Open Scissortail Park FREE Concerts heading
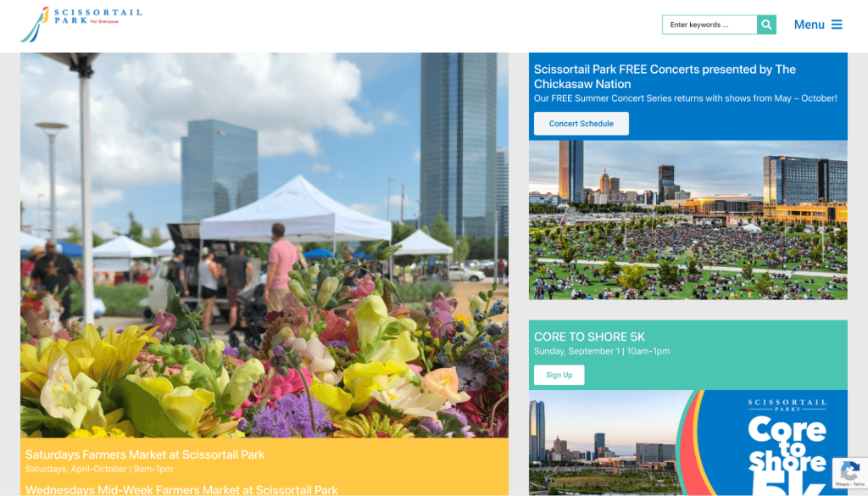Image resolution: width=868 pixels, height=496 pixels. coord(665,76)
